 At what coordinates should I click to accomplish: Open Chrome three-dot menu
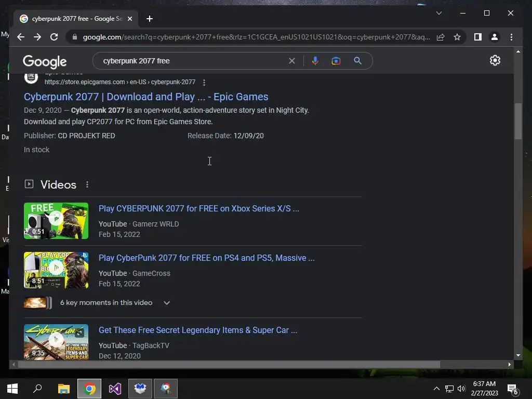(x=511, y=37)
